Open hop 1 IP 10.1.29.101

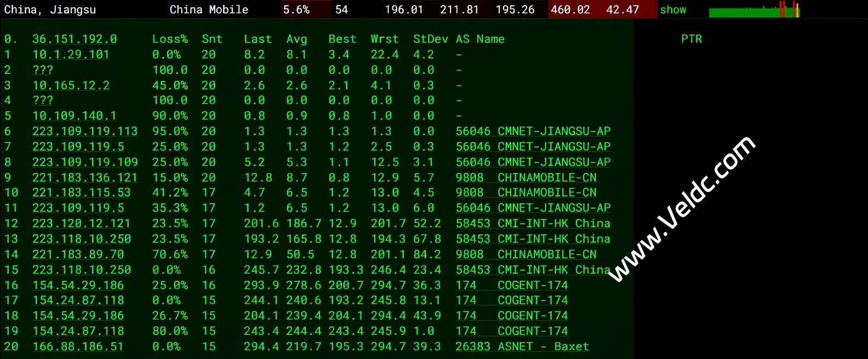(x=70, y=55)
